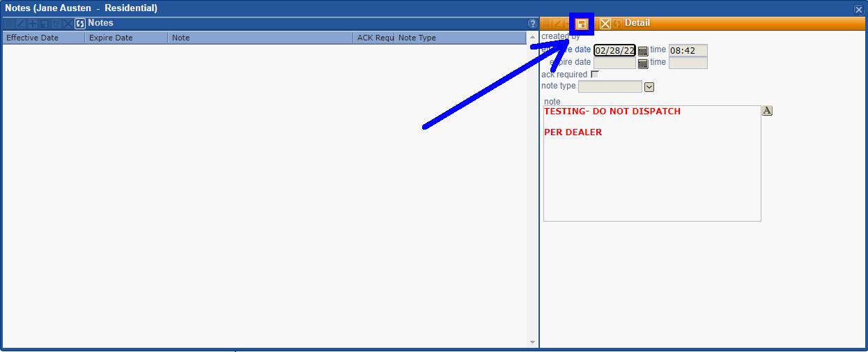Cancel editing with Detail X icon
Screen dimensions: 868x352
coord(605,24)
